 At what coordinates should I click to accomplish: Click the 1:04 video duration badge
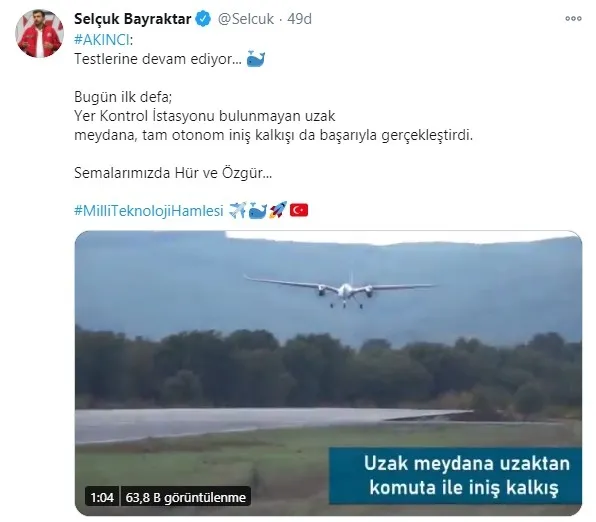[x=102, y=497]
